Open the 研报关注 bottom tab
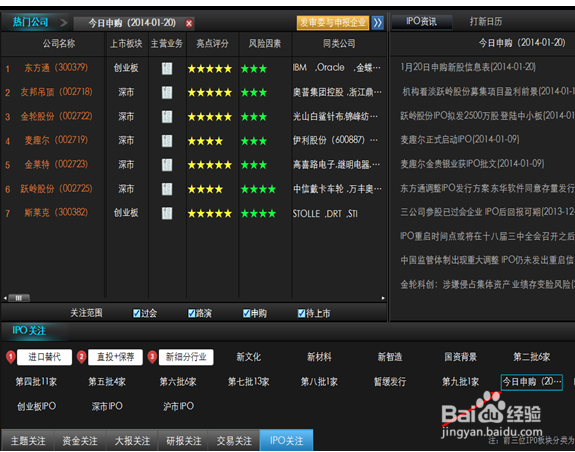The image size is (575, 452). (x=183, y=440)
